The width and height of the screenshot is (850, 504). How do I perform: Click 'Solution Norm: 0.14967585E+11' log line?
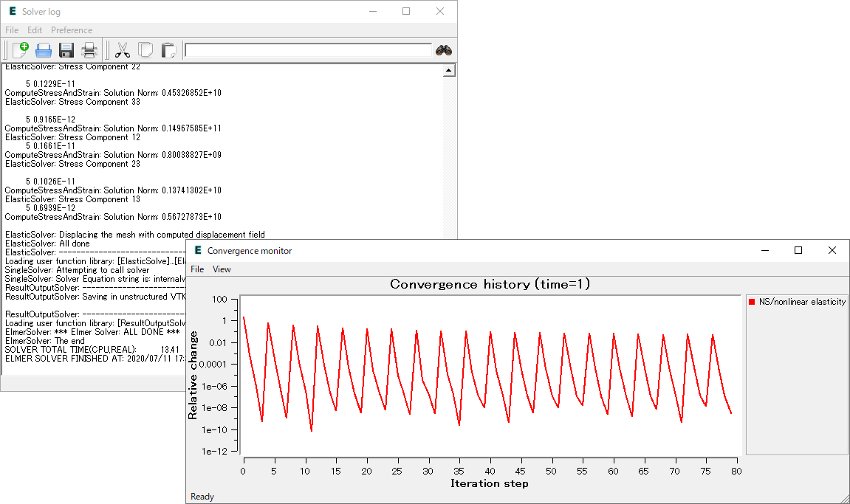click(x=113, y=128)
